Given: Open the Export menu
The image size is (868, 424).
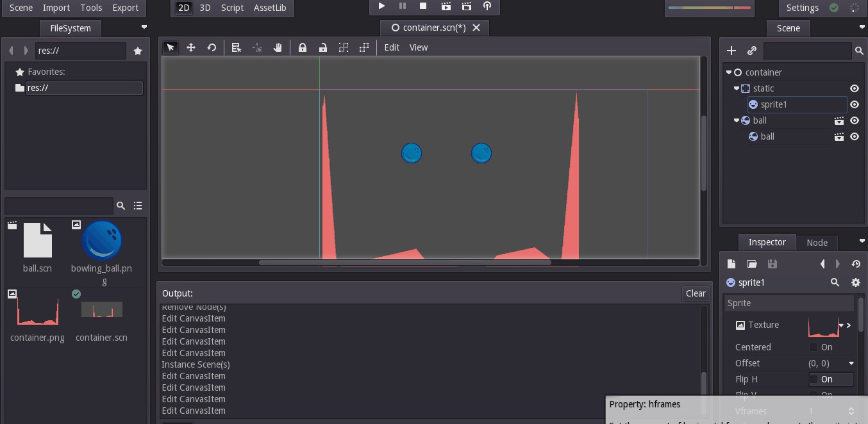Looking at the screenshot, I should point(125,8).
